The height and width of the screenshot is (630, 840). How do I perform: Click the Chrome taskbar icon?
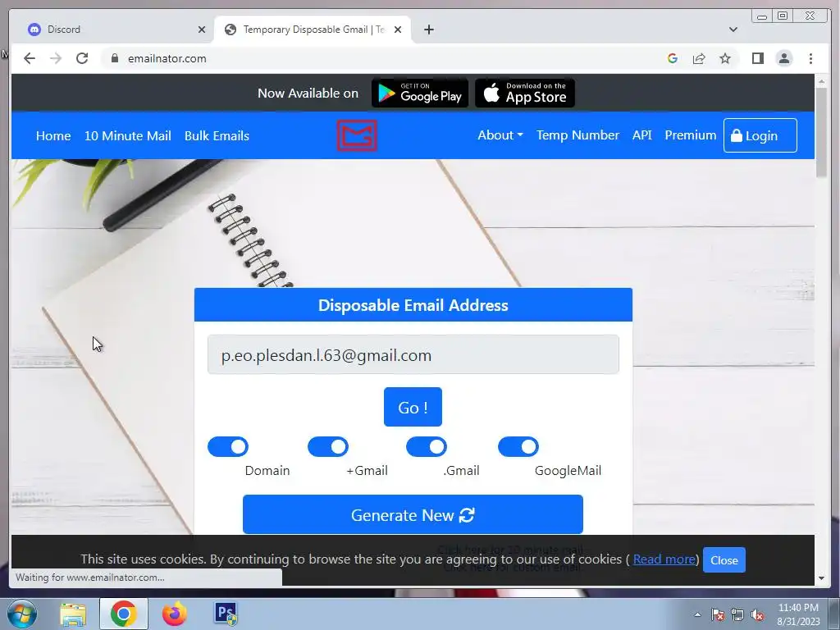pyautogui.click(x=124, y=614)
